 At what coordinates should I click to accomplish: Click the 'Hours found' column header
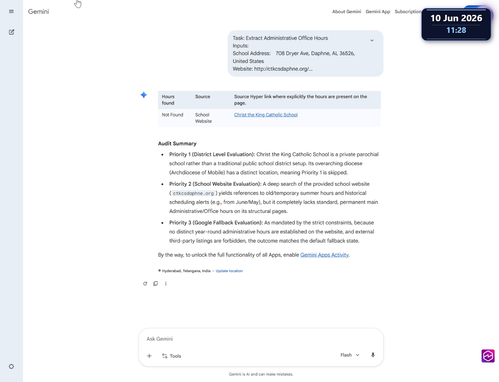click(168, 100)
